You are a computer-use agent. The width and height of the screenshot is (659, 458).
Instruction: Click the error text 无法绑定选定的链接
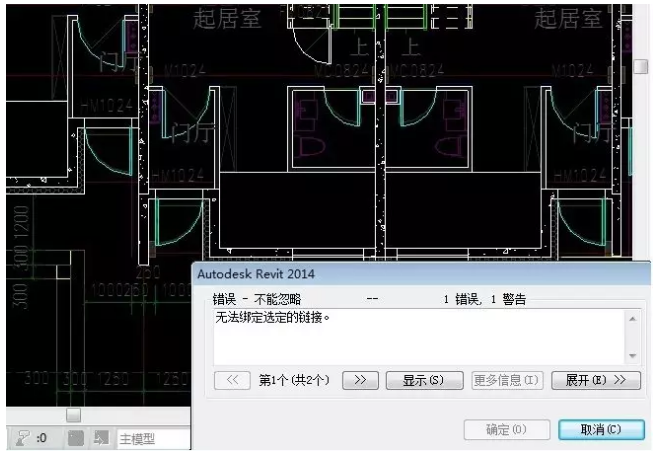[273, 318]
